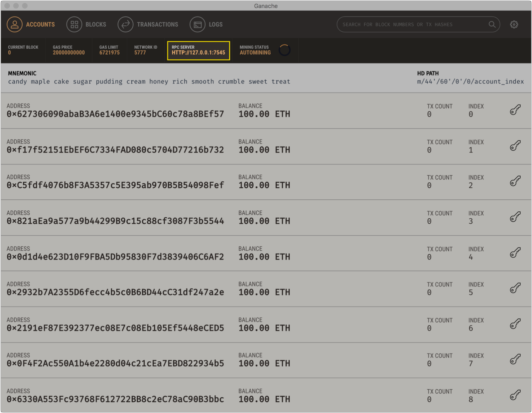Show private key for account index 4
532x413 pixels.
515,253
